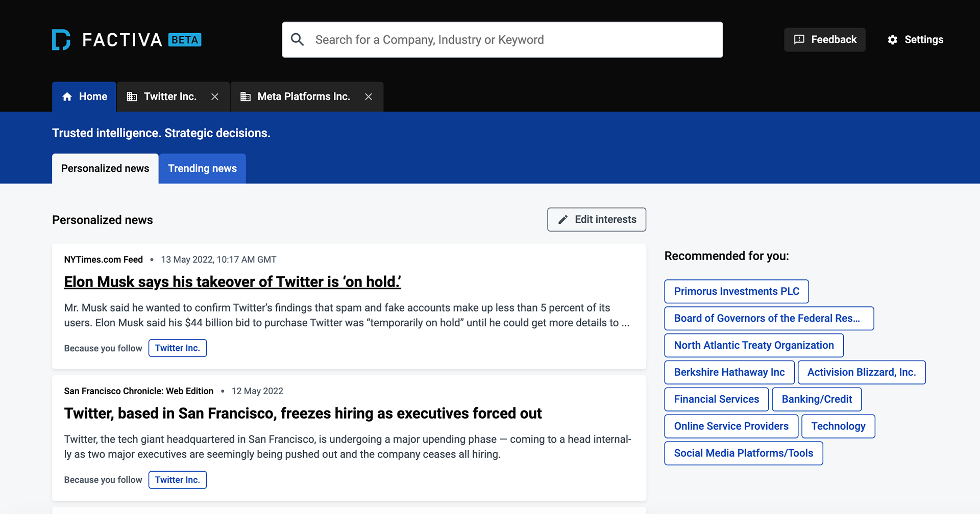Click the '13 May 2022, 10:17 AM GMT' timestamp

pos(218,260)
